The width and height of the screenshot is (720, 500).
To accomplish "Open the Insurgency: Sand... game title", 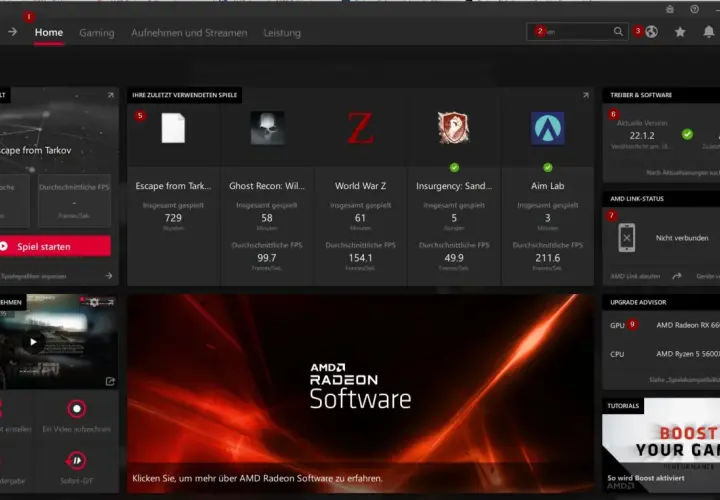I will [454, 186].
